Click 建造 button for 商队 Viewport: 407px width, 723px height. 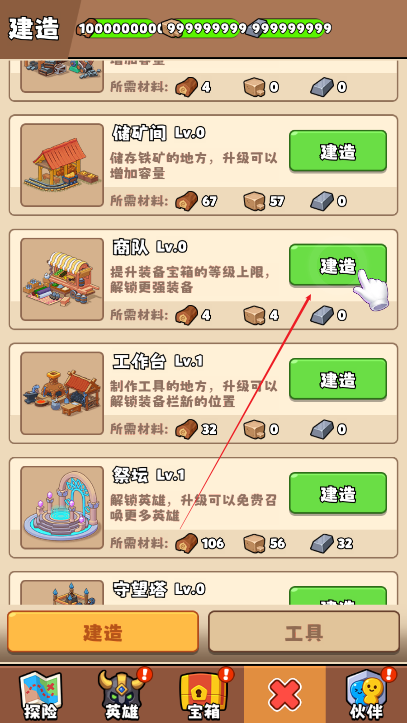coord(338,265)
